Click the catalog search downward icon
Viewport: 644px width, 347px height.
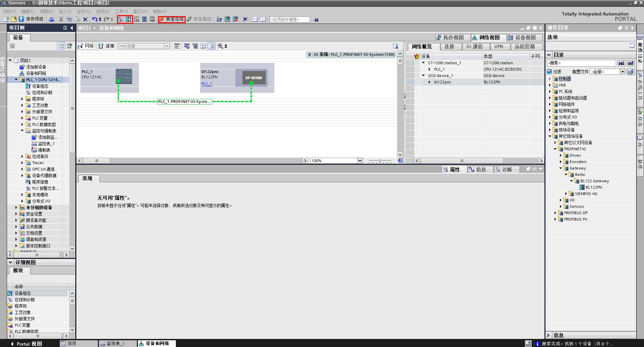pyautogui.click(x=621, y=63)
